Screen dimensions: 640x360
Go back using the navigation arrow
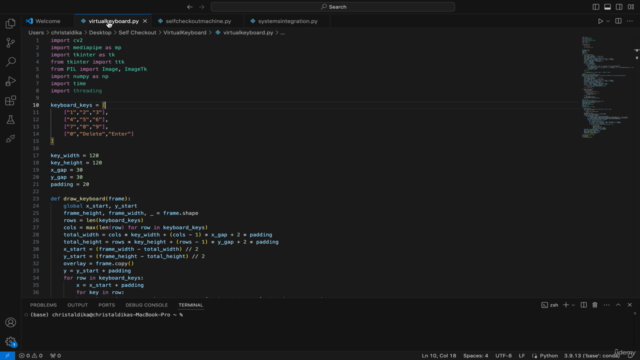[x=190, y=7]
